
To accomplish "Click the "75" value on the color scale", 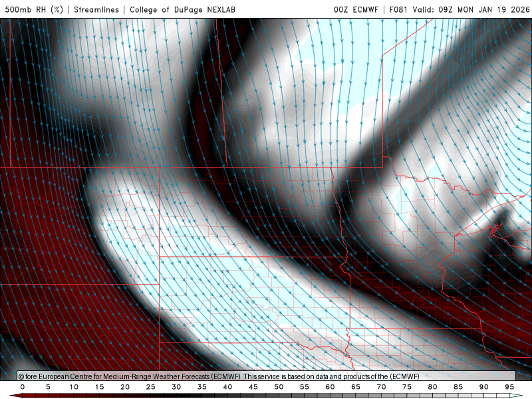I will 407,387.
